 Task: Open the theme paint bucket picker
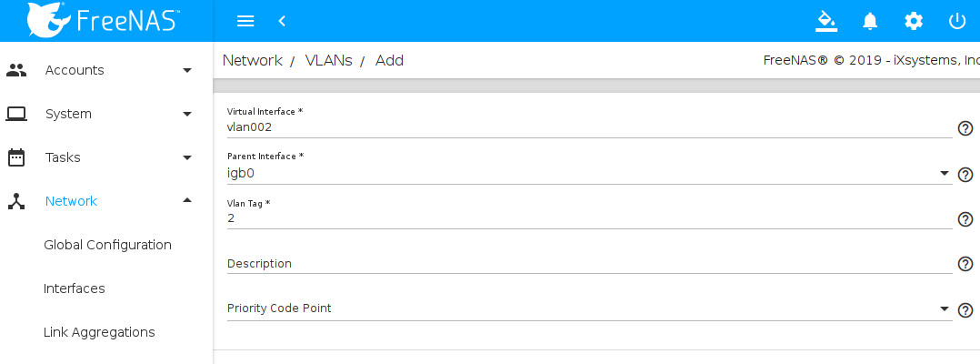click(x=825, y=21)
